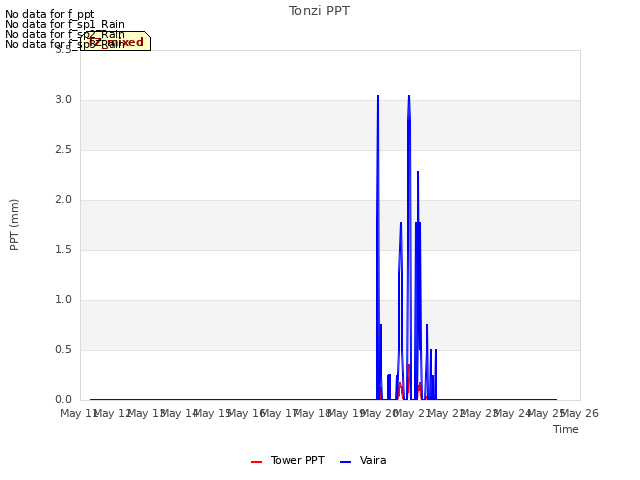This screenshot has height=480, width=640.
Task: Click the PPT (mm) y-axis label
Action: coord(14,224)
